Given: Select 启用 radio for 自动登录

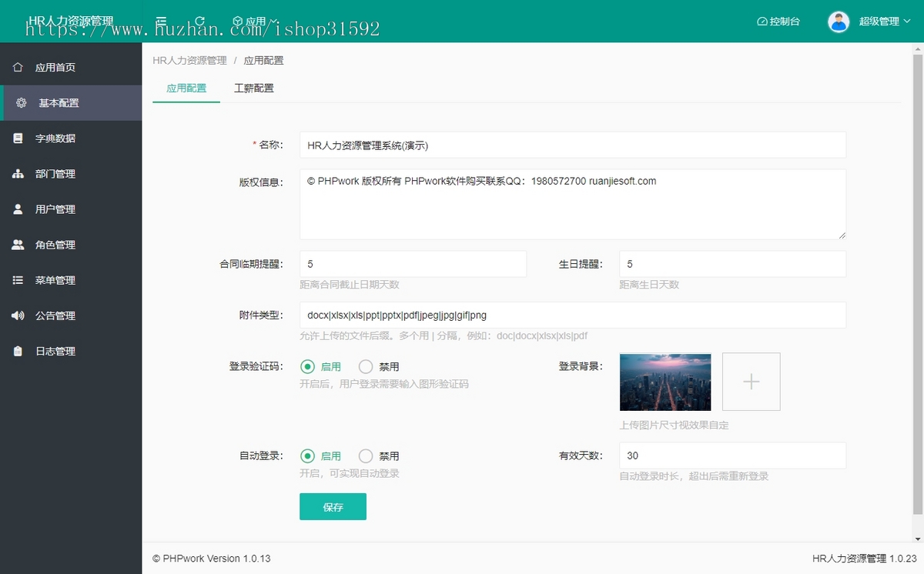Looking at the screenshot, I should click(308, 456).
